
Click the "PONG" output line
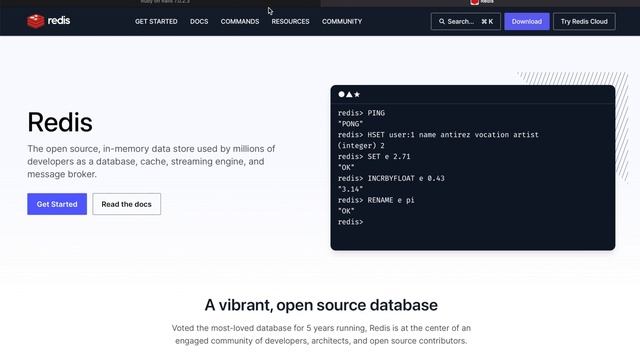point(351,124)
